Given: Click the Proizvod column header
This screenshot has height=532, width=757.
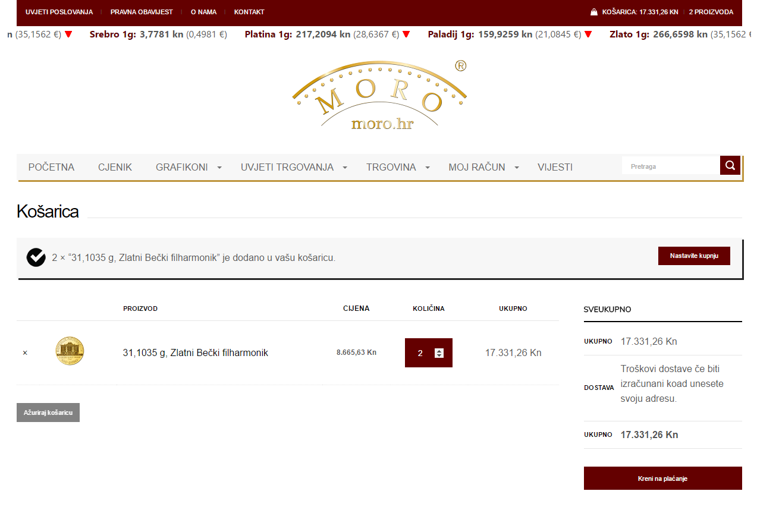Looking at the screenshot, I should point(140,309).
